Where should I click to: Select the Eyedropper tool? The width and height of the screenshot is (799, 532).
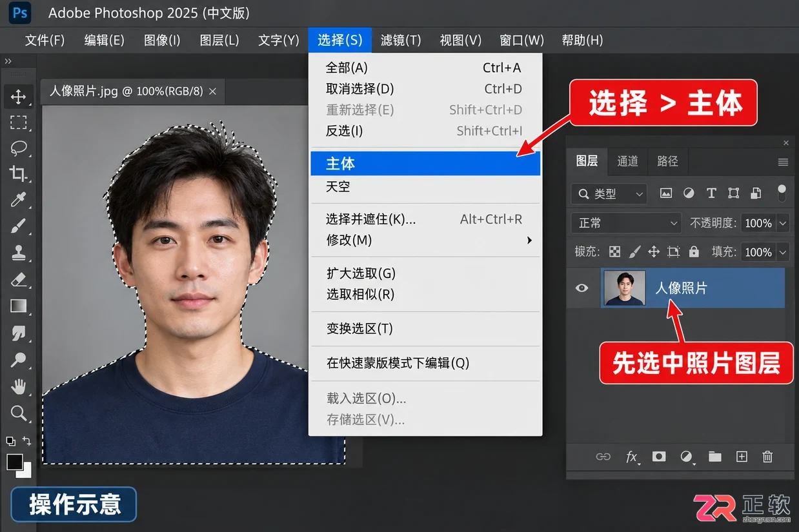(x=18, y=199)
